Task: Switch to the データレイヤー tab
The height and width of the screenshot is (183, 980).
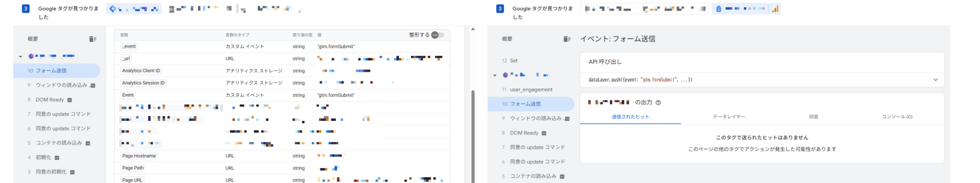Action: 729,117
